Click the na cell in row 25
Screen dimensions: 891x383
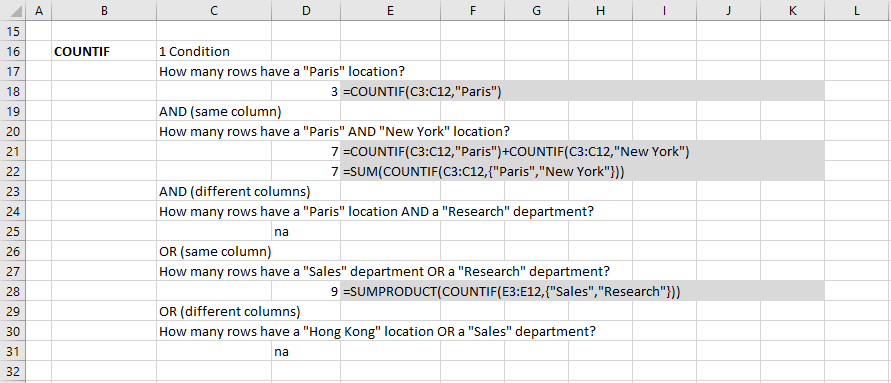pos(306,231)
